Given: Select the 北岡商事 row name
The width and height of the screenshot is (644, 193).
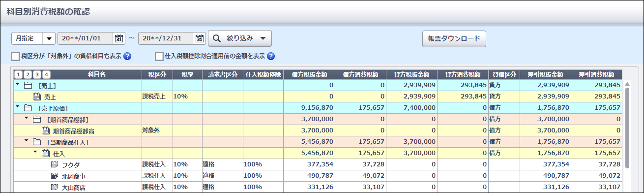Looking at the screenshot, I should tap(74, 176).
